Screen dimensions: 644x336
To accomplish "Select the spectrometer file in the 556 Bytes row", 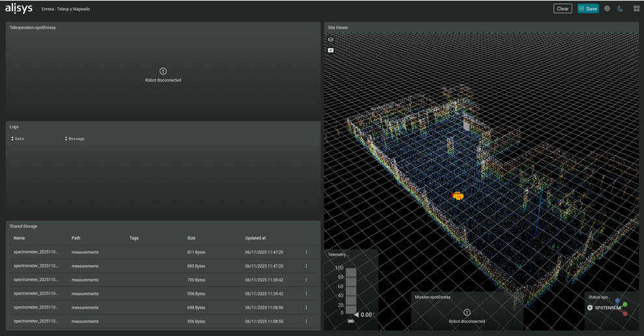I will (36, 321).
